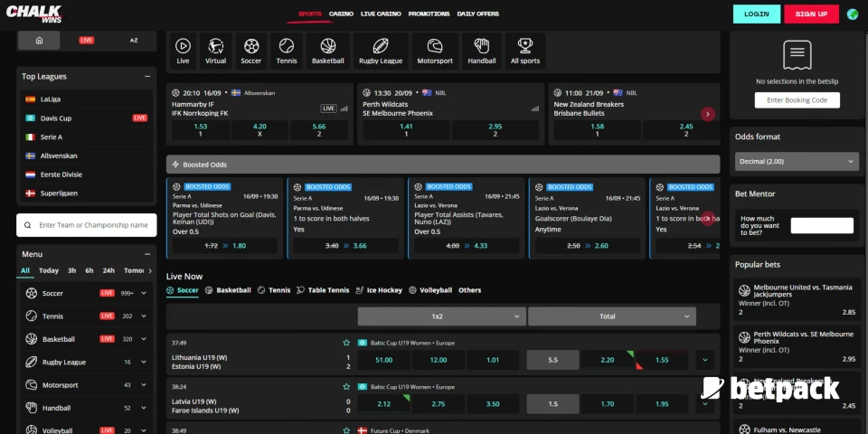
Task: Click the home icon in sidebar
Action: [39, 41]
